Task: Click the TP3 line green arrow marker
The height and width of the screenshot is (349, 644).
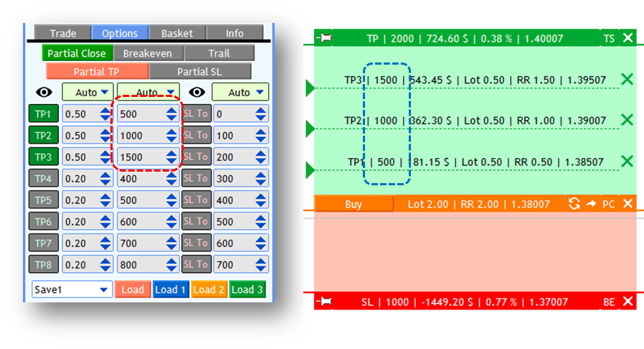Action: [310, 88]
